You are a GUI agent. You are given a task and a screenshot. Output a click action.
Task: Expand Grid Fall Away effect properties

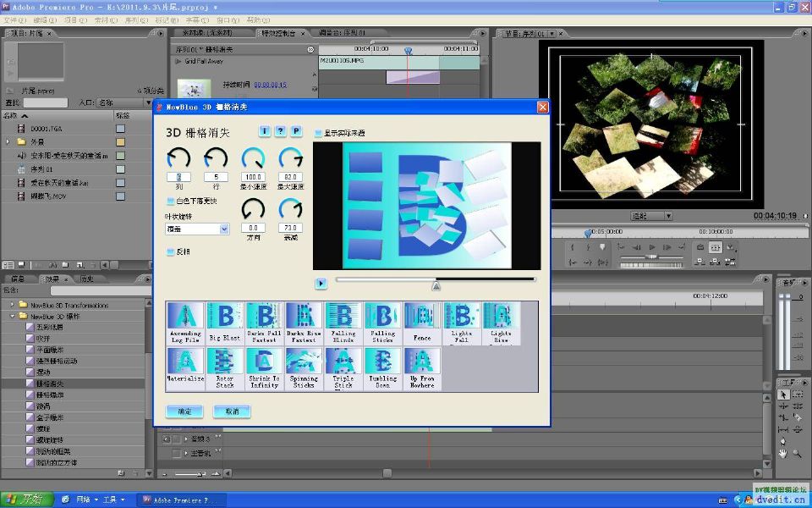(178, 61)
